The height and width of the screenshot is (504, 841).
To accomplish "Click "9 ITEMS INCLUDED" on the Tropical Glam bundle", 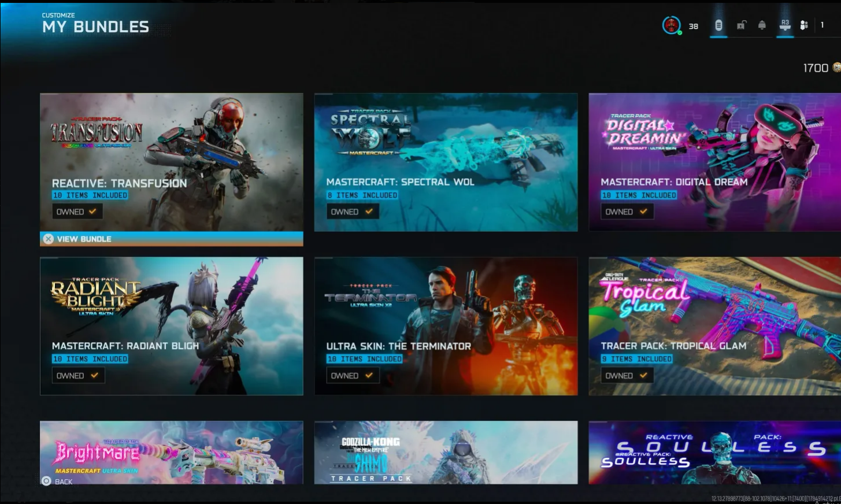I will coord(637,359).
